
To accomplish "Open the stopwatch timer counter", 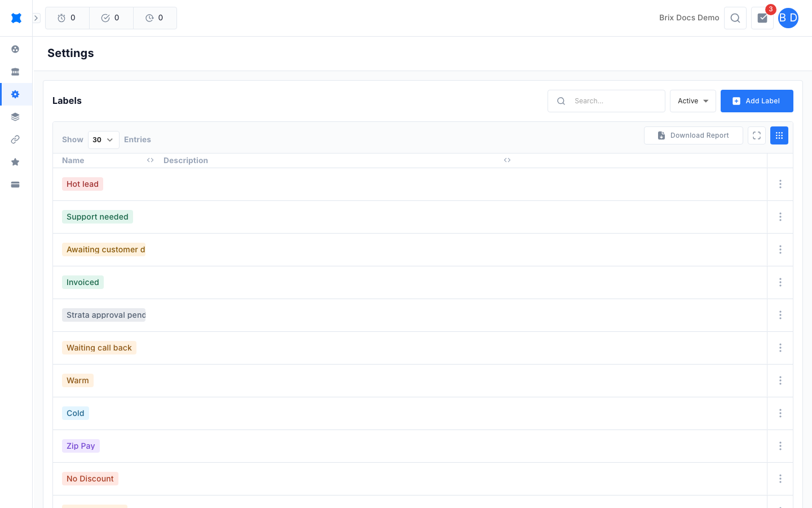I will [67, 18].
